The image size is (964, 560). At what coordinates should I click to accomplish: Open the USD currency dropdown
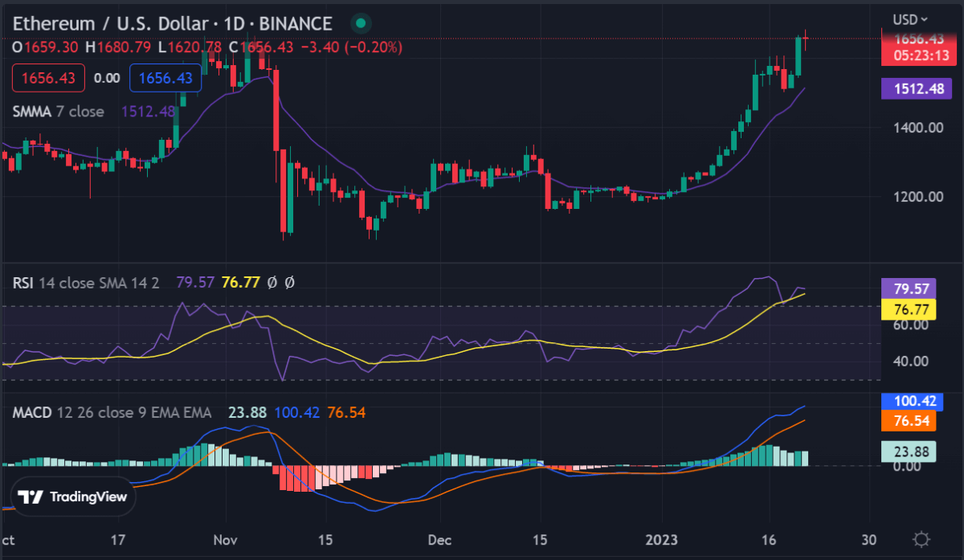click(x=911, y=18)
